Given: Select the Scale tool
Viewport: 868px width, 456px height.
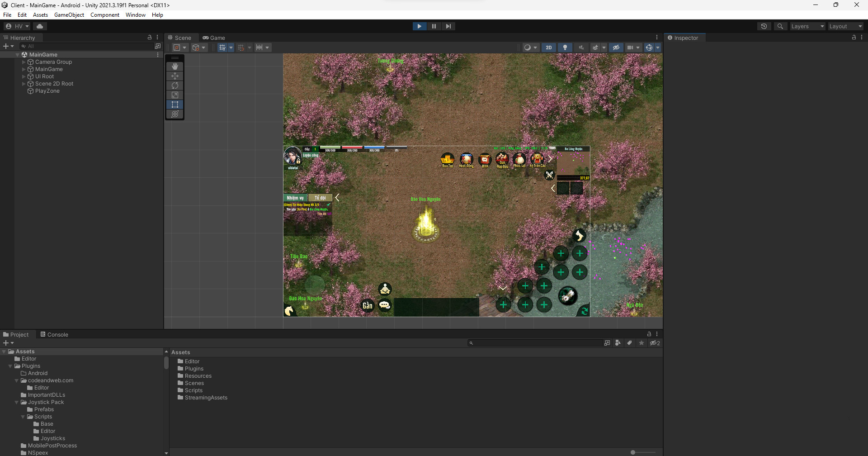Looking at the screenshot, I should 175,95.
